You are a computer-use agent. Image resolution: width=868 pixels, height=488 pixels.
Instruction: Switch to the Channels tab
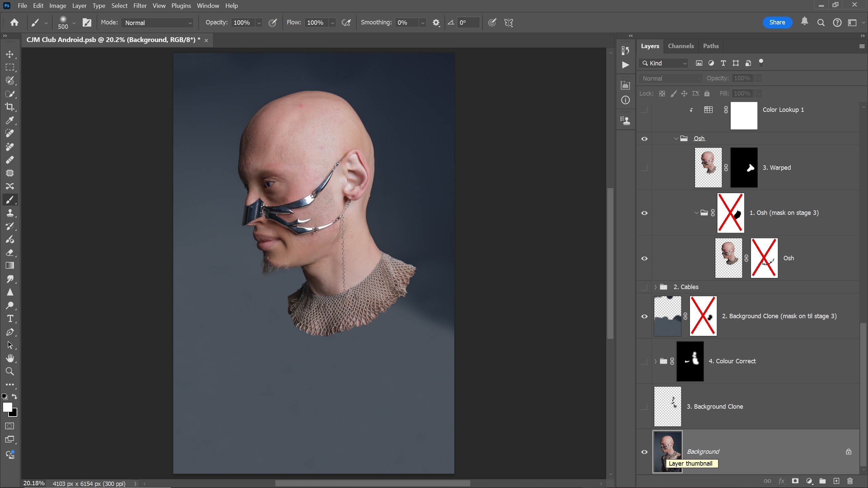pos(680,46)
